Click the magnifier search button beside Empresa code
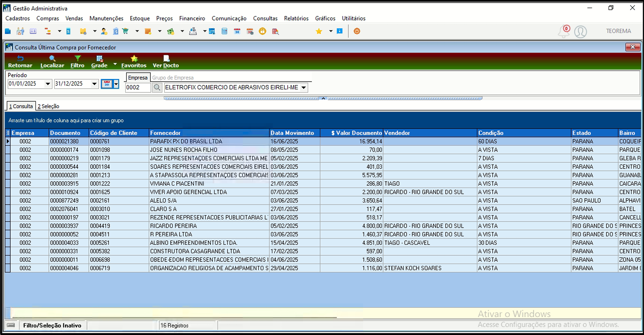The height and width of the screenshot is (335, 644). [x=157, y=87]
